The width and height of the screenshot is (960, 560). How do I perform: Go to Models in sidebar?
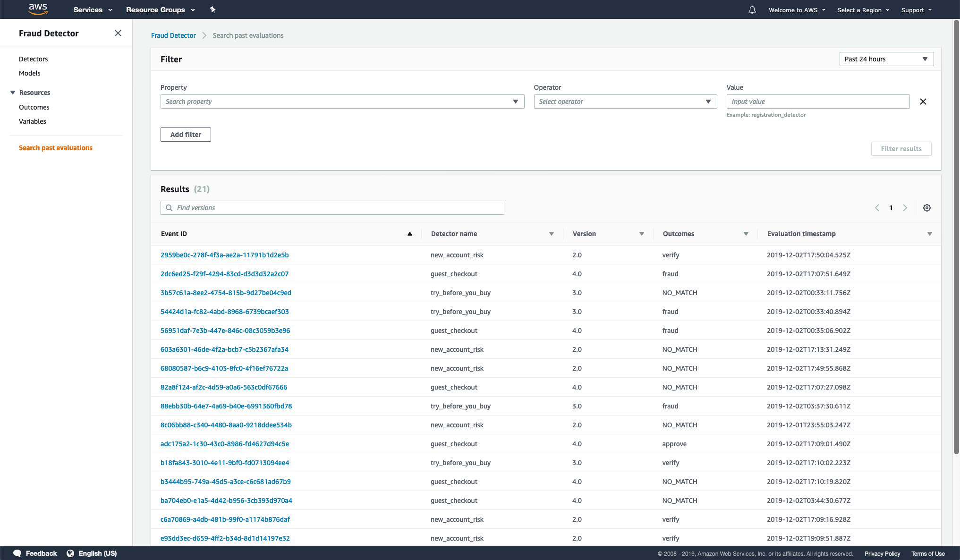click(29, 73)
